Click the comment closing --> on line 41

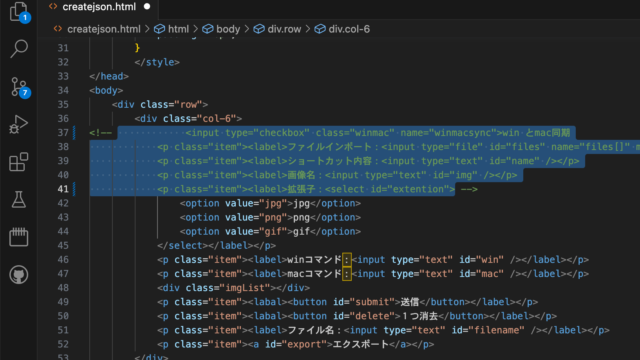pos(469,189)
